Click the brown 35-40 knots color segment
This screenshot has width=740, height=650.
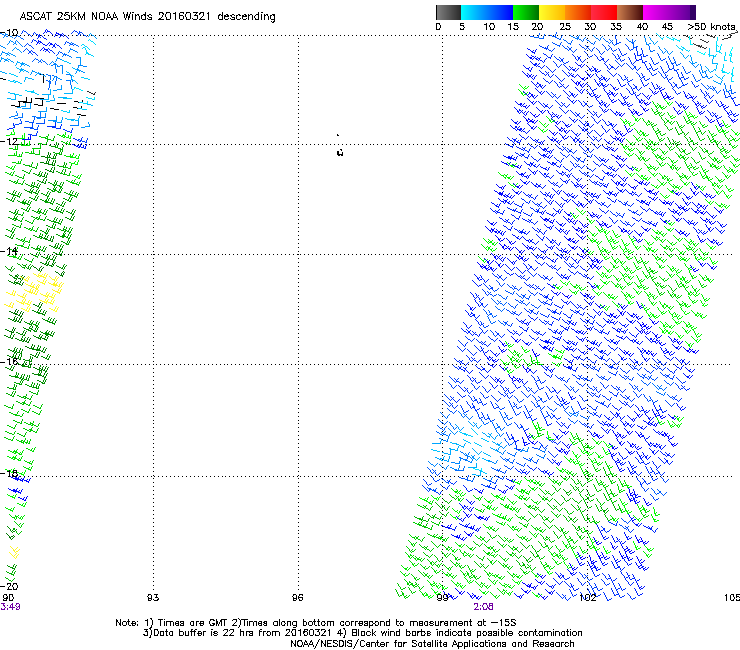630,12
